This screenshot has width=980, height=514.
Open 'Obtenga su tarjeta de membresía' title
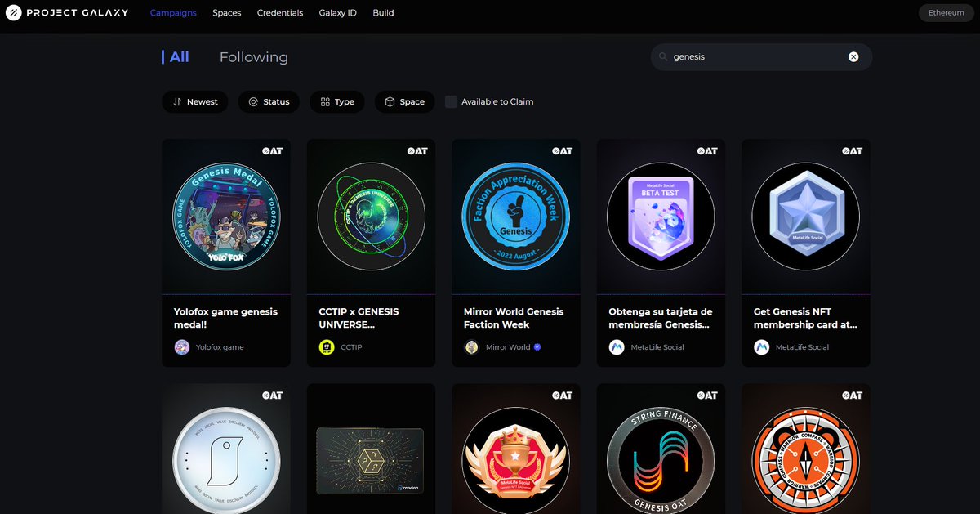coord(661,318)
